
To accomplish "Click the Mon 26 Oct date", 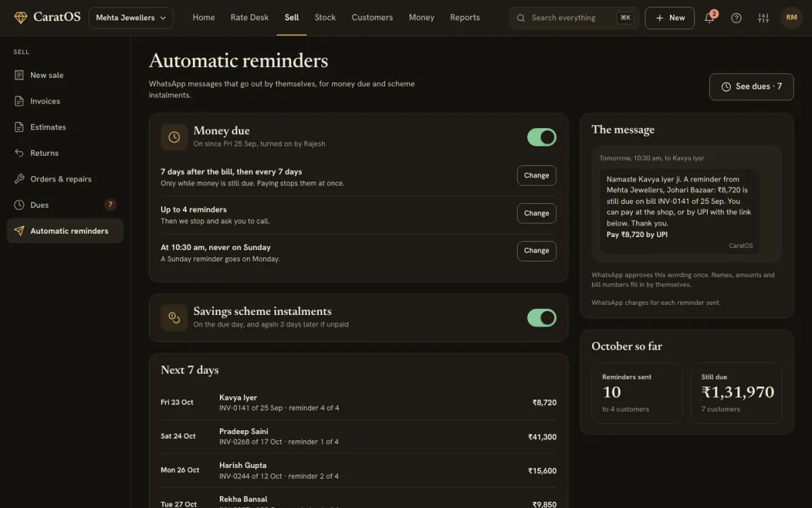I will pos(180,470).
